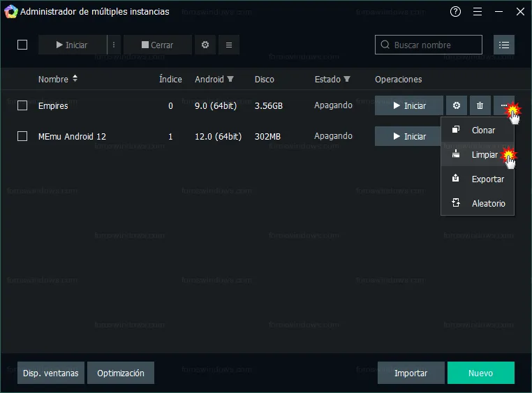Click the green Nuevo button
The height and width of the screenshot is (393, 532).
click(480, 373)
